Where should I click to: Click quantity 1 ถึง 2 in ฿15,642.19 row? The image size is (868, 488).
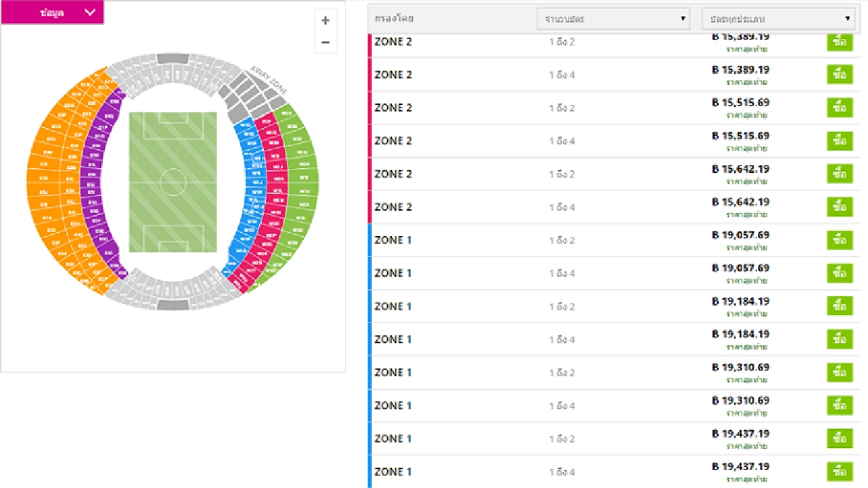[562, 174]
